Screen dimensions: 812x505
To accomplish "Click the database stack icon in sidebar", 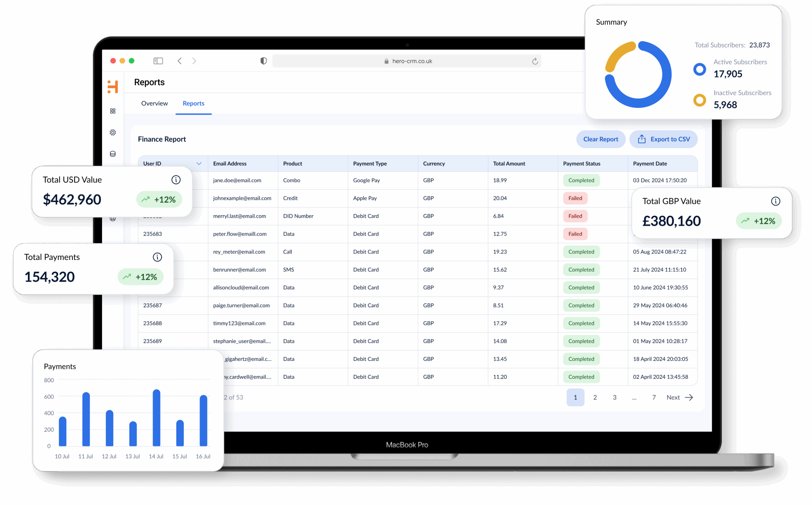I will pos(113,154).
